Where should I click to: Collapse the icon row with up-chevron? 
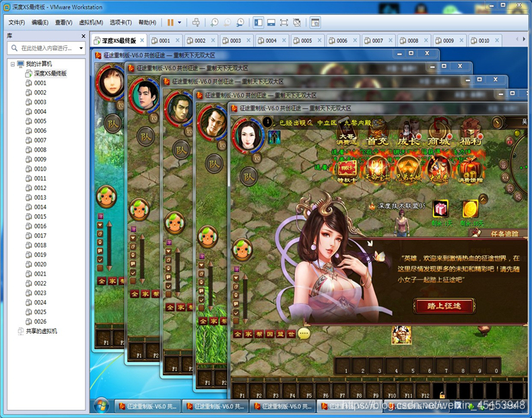pyautogui.click(x=484, y=199)
